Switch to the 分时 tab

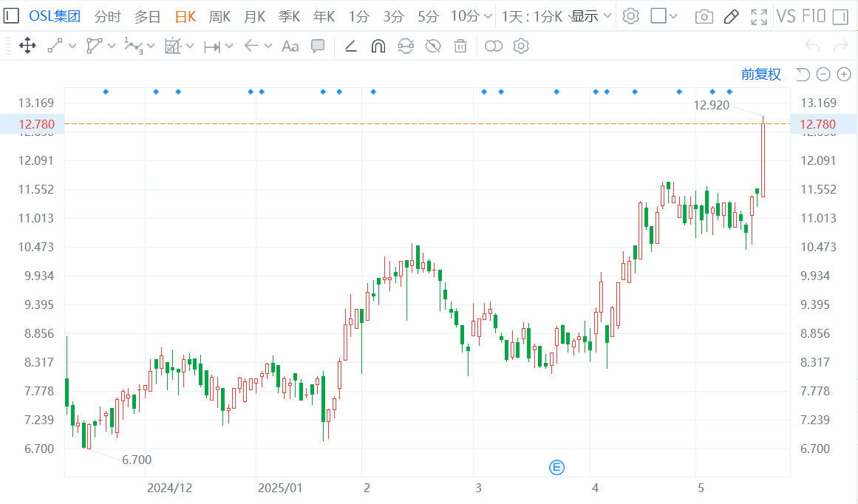click(107, 17)
